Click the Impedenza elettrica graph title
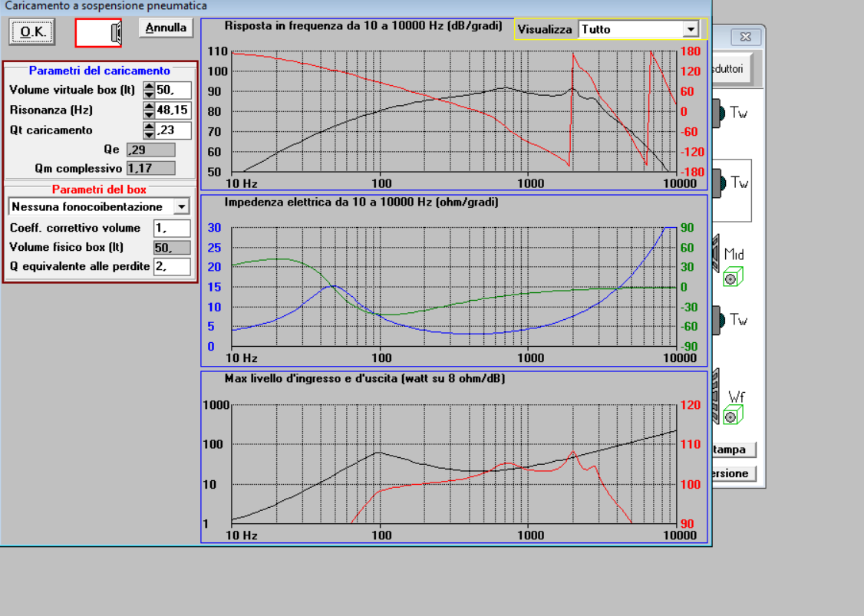The height and width of the screenshot is (616, 864). (x=361, y=203)
